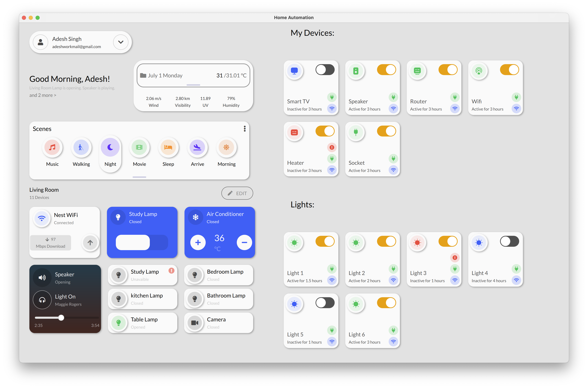Start the Movie scene

coord(139,147)
